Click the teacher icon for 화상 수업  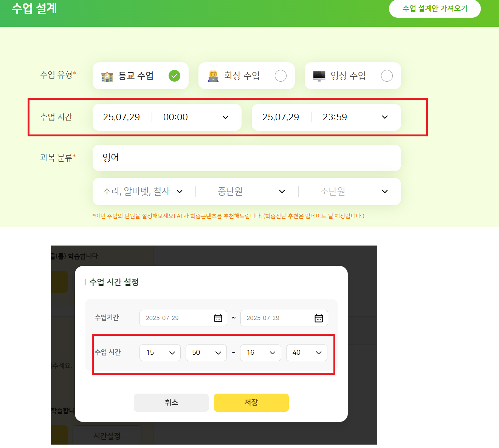(x=213, y=76)
